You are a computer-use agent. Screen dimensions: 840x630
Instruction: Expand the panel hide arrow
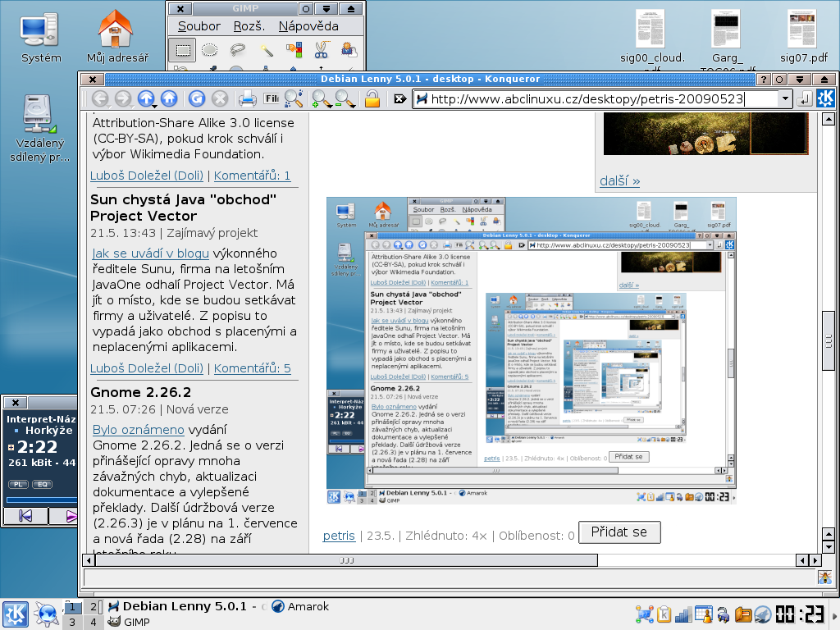coord(834,615)
